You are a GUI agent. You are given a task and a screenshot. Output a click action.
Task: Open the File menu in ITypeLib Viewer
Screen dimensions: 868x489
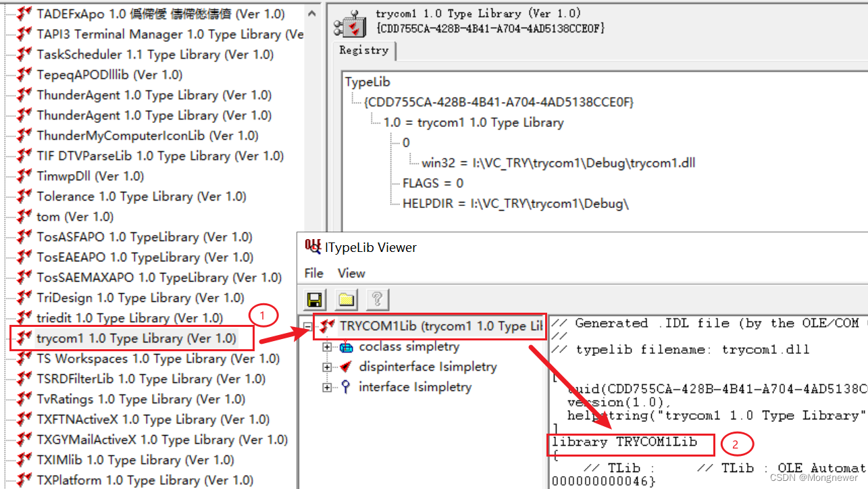tap(313, 274)
